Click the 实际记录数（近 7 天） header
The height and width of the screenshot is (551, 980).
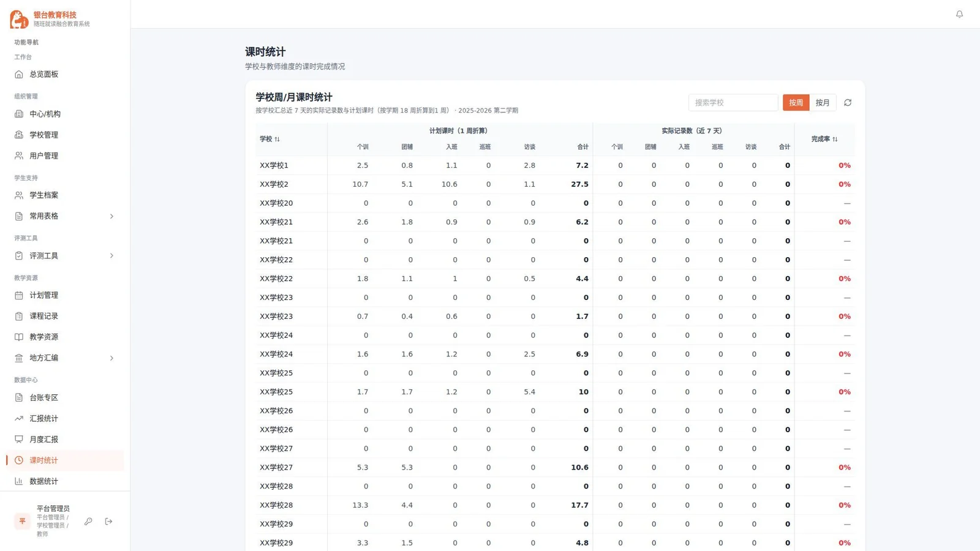[692, 131]
